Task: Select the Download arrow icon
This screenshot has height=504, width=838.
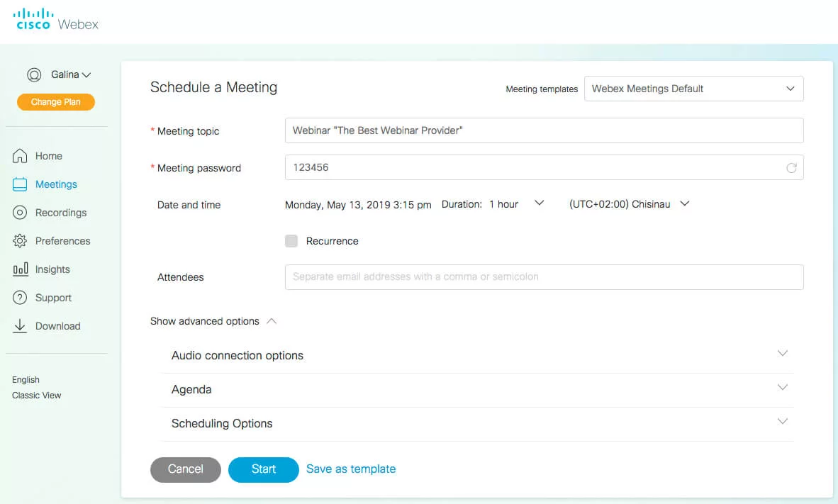Action: click(21, 326)
